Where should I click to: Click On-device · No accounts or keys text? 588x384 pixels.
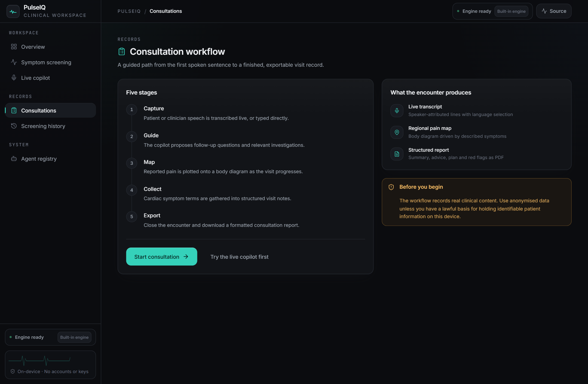click(x=53, y=371)
